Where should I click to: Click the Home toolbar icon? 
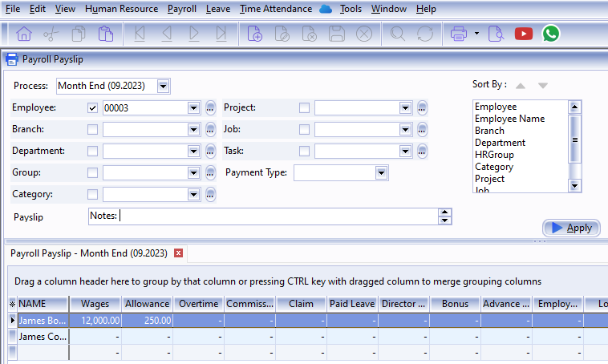point(23,34)
